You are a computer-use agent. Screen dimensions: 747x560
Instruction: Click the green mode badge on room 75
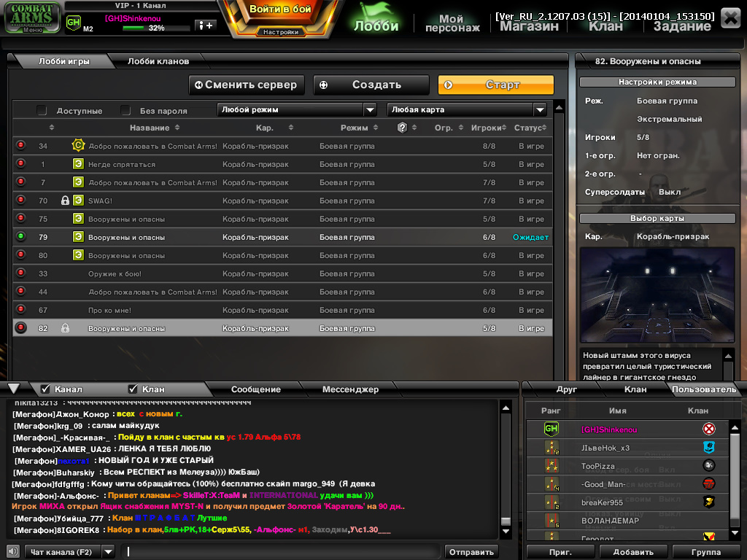point(78,219)
